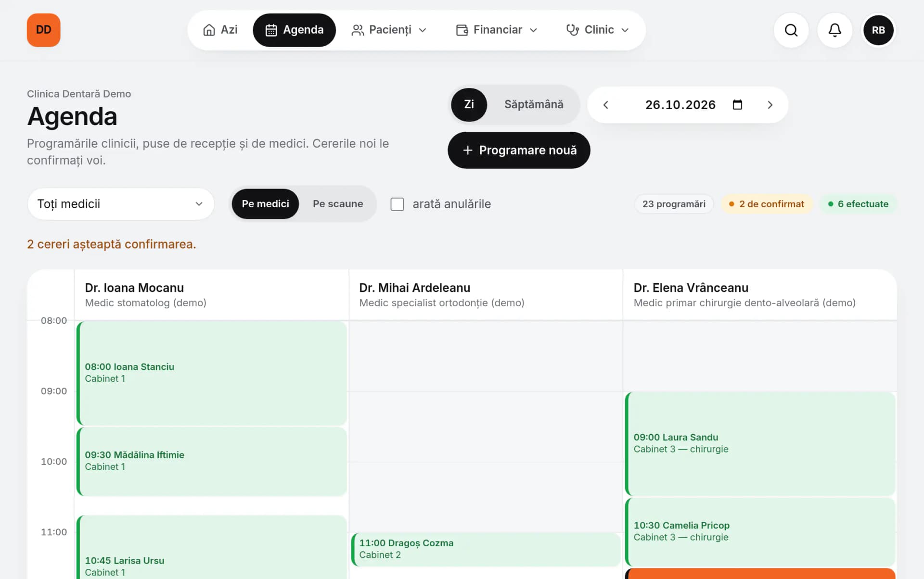
Task: Enable the arată anulările checkbox
Action: click(397, 204)
